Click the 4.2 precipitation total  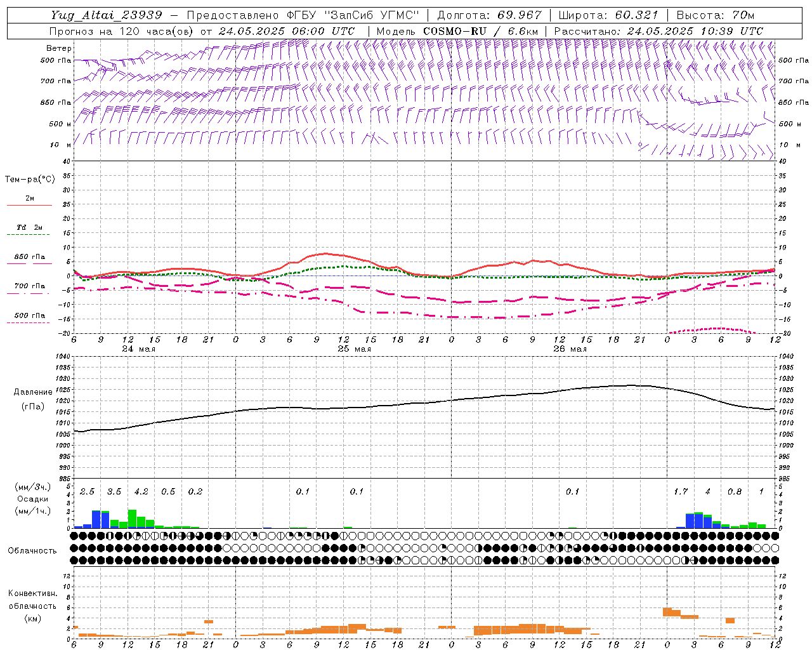[141, 491]
